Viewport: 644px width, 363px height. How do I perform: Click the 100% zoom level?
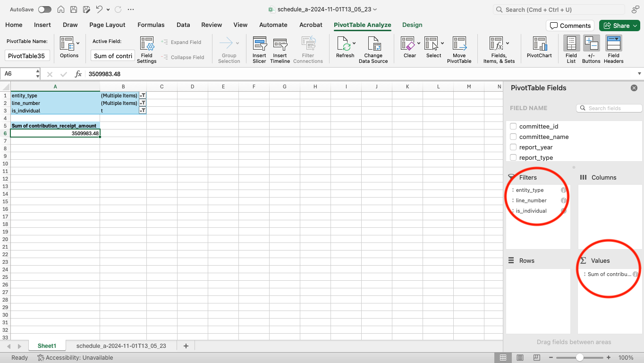pos(626,358)
